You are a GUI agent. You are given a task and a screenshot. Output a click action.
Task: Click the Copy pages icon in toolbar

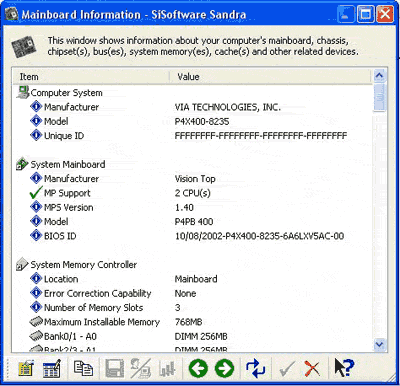click(83, 368)
